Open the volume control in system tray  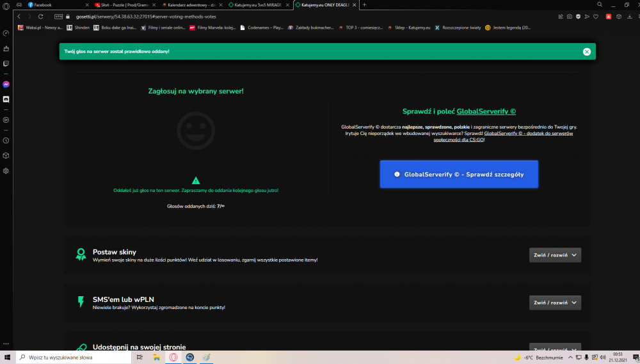point(603,358)
